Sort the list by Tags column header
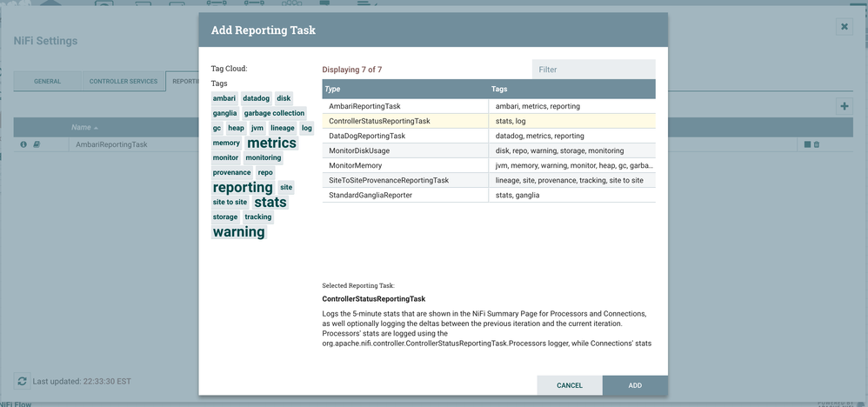 point(499,89)
